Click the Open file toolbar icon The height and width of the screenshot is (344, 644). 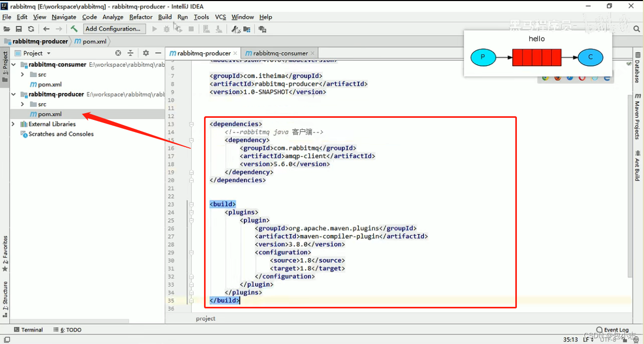(x=7, y=29)
